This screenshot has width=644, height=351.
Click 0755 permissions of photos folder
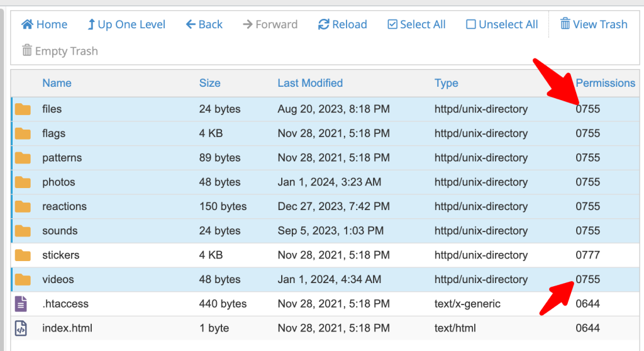tap(588, 182)
